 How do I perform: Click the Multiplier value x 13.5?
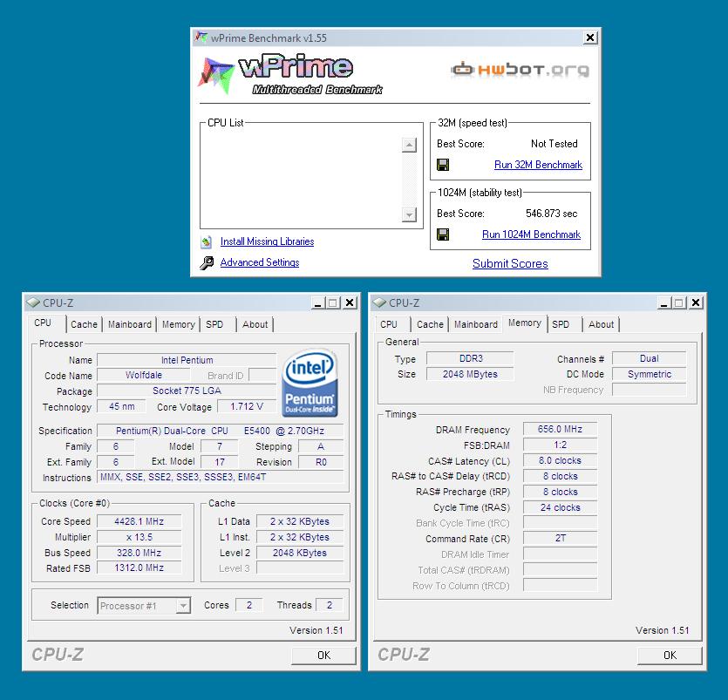139,537
